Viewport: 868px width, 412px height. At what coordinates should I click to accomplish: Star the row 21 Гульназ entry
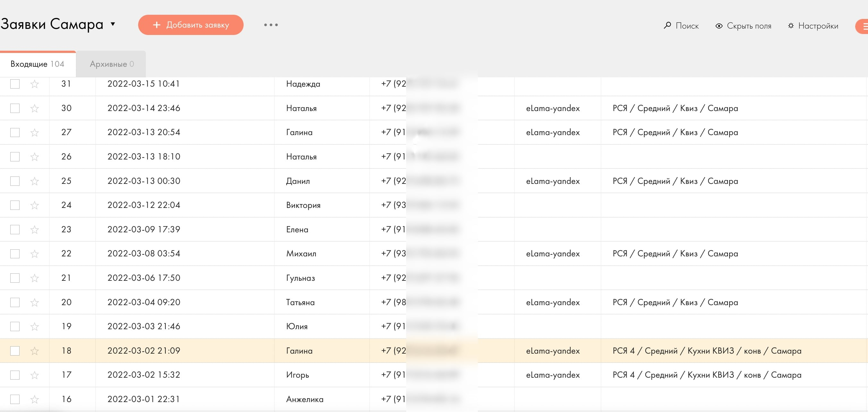point(34,278)
